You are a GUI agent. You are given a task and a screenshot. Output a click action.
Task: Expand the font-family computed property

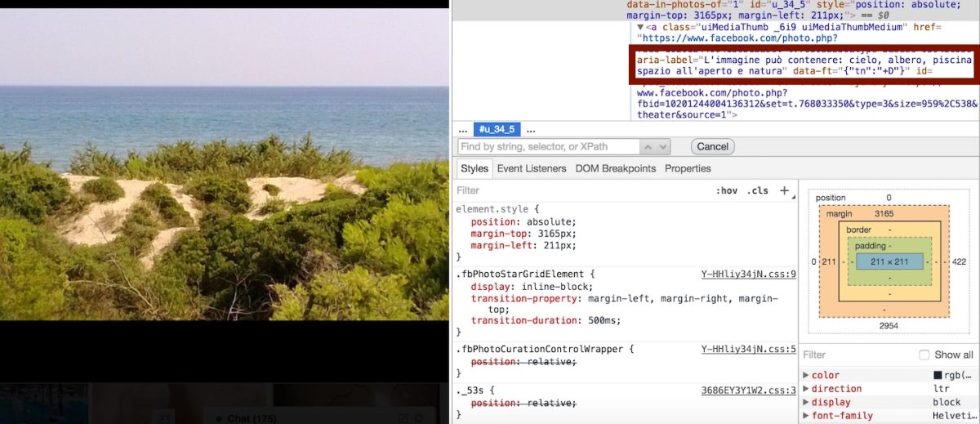[x=807, y=416]
